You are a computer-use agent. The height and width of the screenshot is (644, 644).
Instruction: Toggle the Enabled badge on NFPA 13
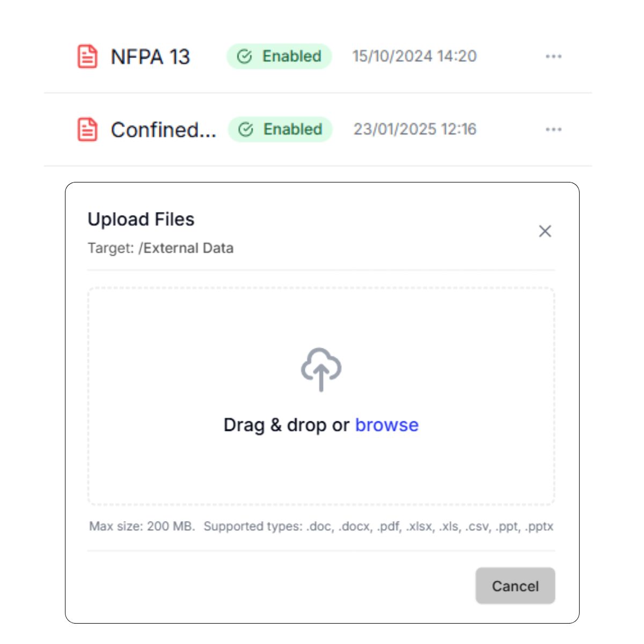click(x=279, y=56)
